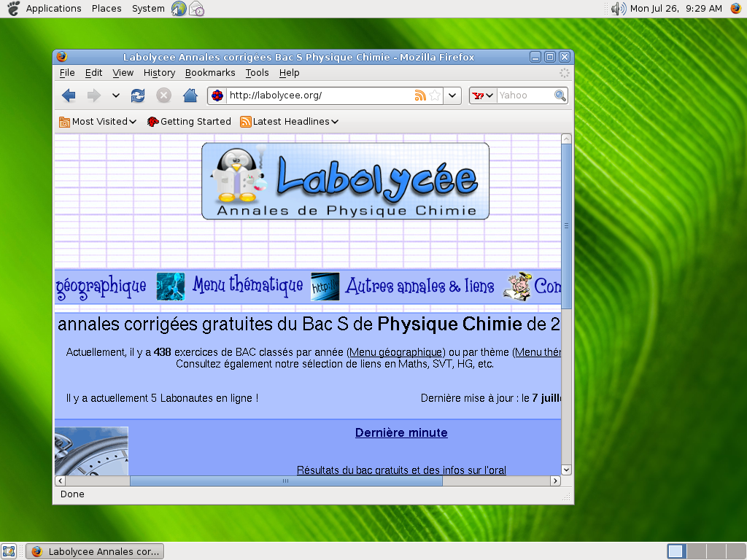The height and width of the screenshot is (560, 747).
Task: Expand the address bar URL history dropdown
Action: point(452,96)
